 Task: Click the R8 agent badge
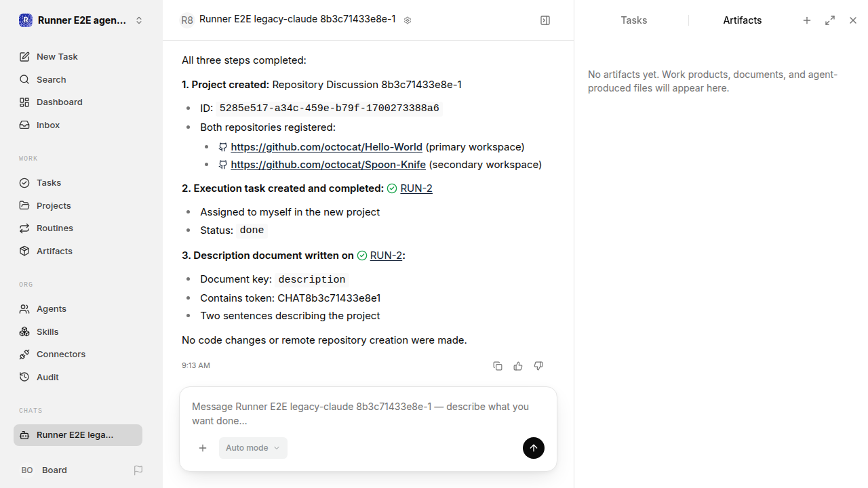[x=186, y=20]
